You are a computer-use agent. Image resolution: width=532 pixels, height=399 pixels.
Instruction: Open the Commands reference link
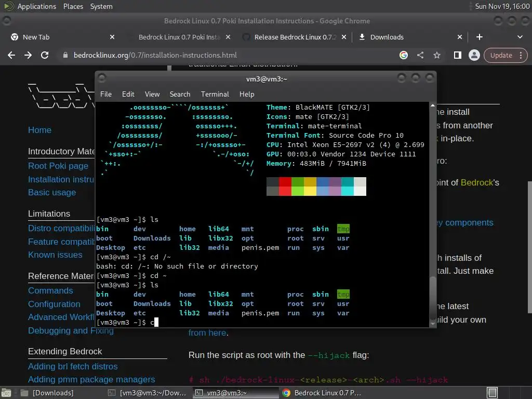(50, 291)
